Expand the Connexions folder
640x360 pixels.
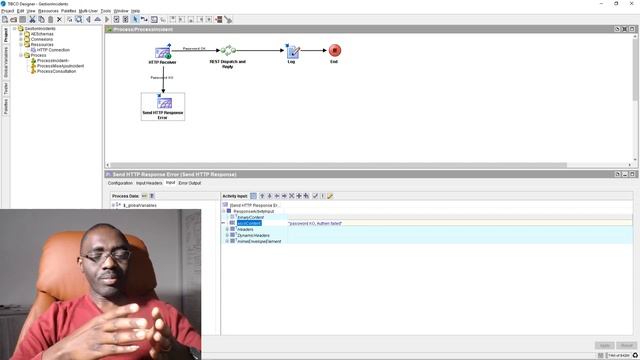click(x=21, y=39)
